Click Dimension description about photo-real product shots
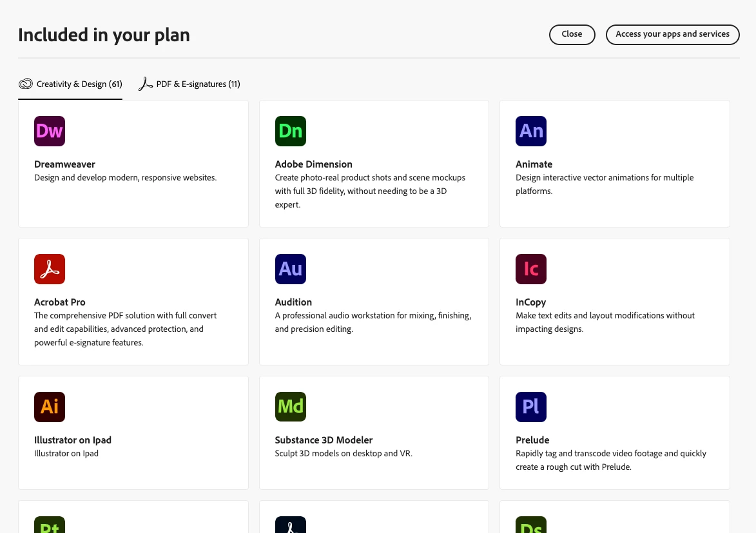Viewport: 756px width, 533px height. 370,191
